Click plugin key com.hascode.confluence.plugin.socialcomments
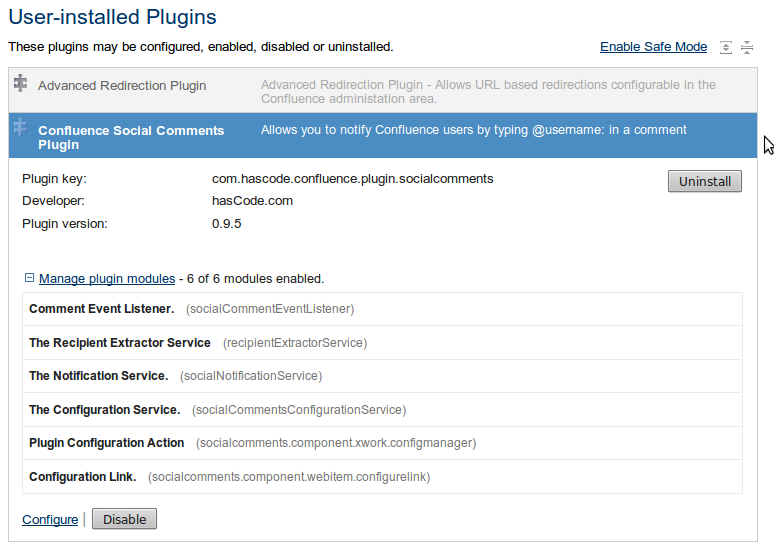The width and height of the screenshot is (774, 557). [352, 179]
